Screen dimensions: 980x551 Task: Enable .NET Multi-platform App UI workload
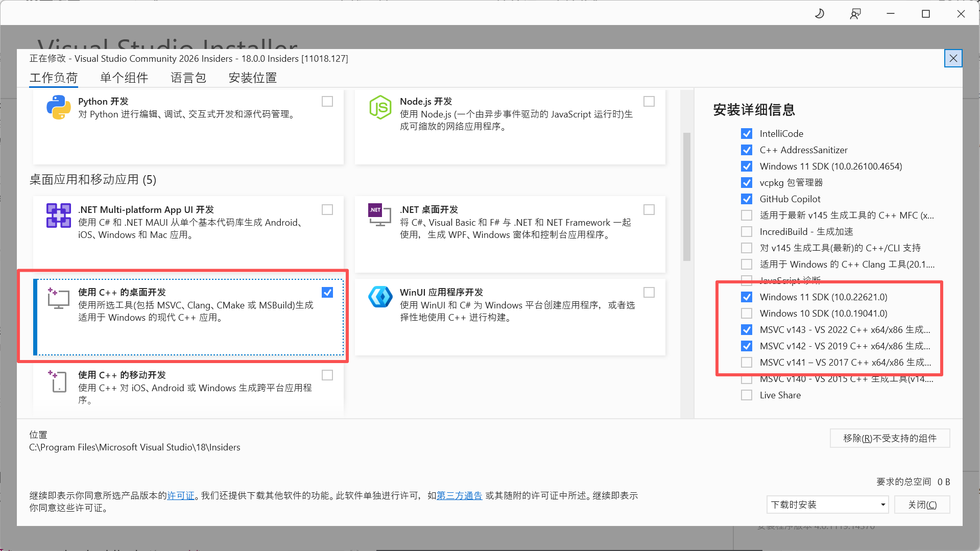click(x=327, y=210)
